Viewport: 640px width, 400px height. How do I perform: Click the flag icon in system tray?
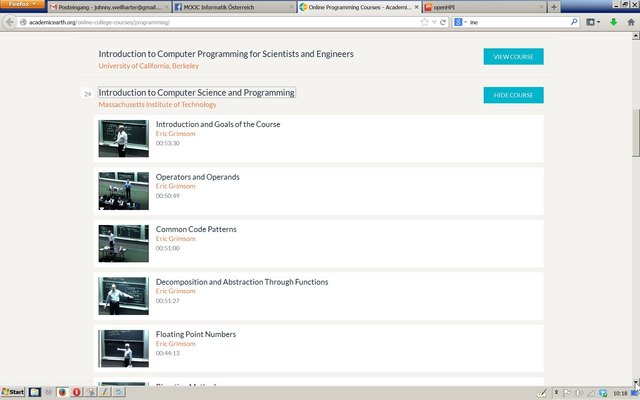point(567,393)
